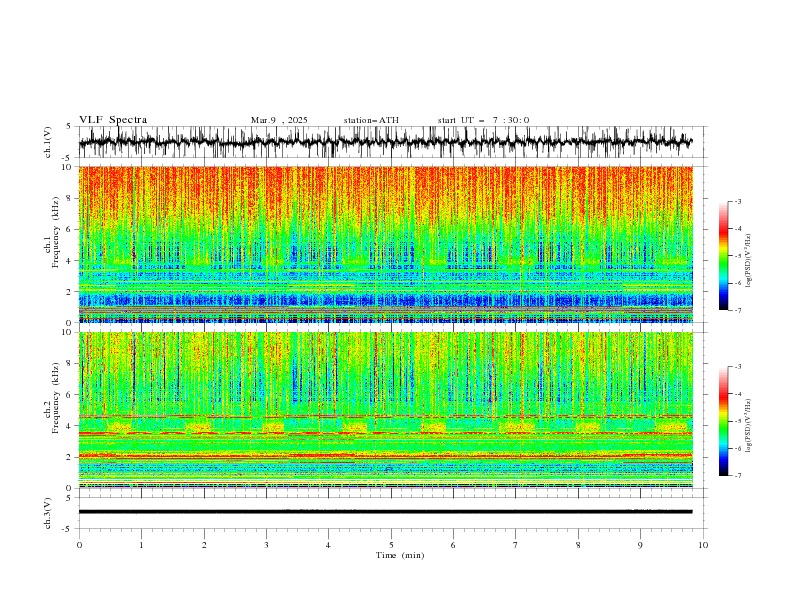The width and height of the screenshot is (792, 612).
Task: Click time axis tick label "1"
Action: point(141,545)
